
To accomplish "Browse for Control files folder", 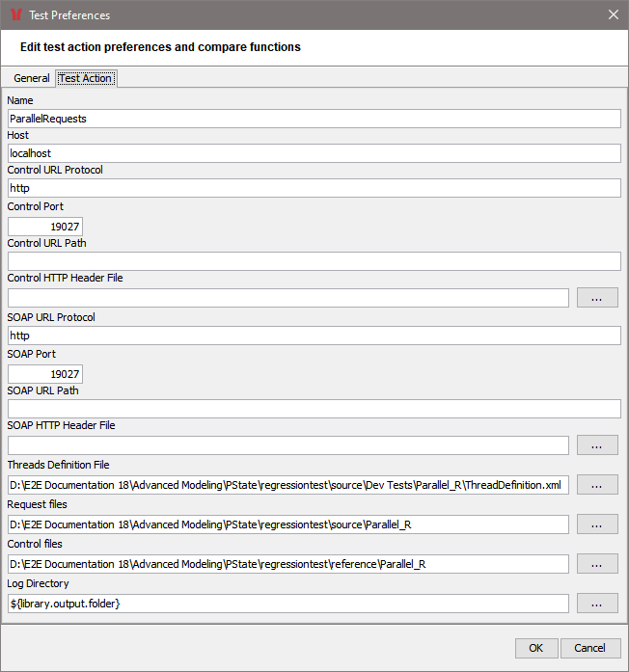I will tap(597, 564).
